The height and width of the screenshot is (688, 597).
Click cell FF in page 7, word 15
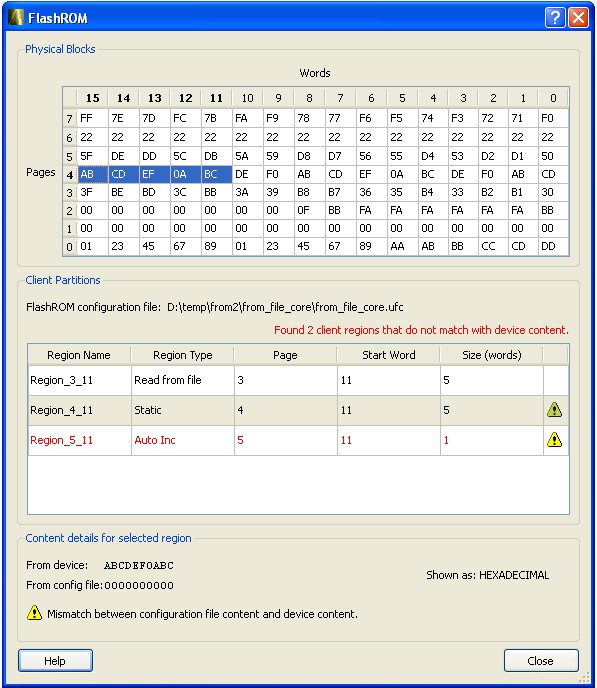coord(93,118)
